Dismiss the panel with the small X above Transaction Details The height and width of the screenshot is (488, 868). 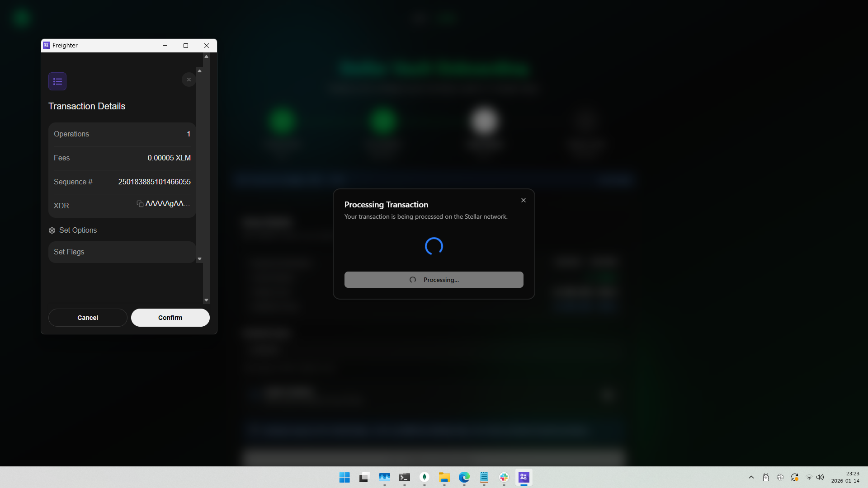click(189, 80)
